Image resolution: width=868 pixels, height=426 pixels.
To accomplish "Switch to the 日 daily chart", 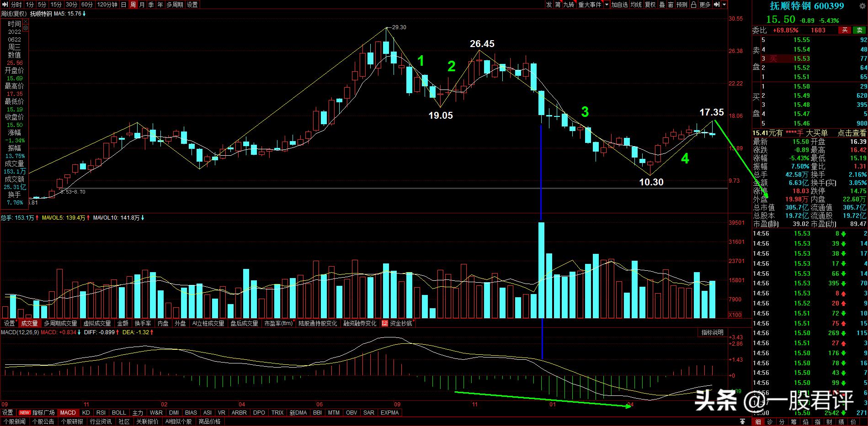I will (x=124, y=5).
